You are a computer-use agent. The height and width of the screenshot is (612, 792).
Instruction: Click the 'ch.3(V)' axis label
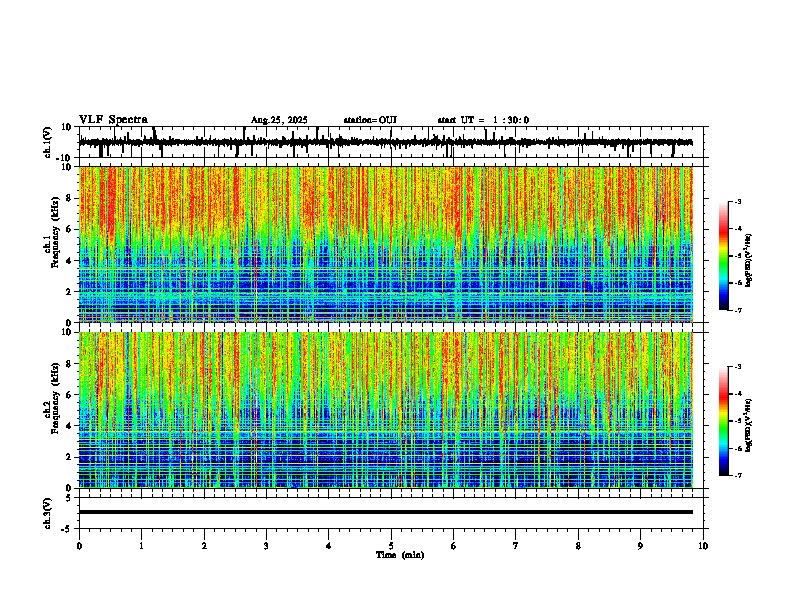[x=48, y=513]
